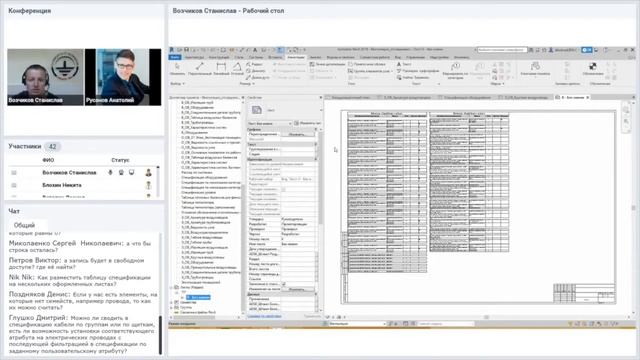Click the user sign-in icon in title bar
This screenshot has width=640, height=360.
551,50
